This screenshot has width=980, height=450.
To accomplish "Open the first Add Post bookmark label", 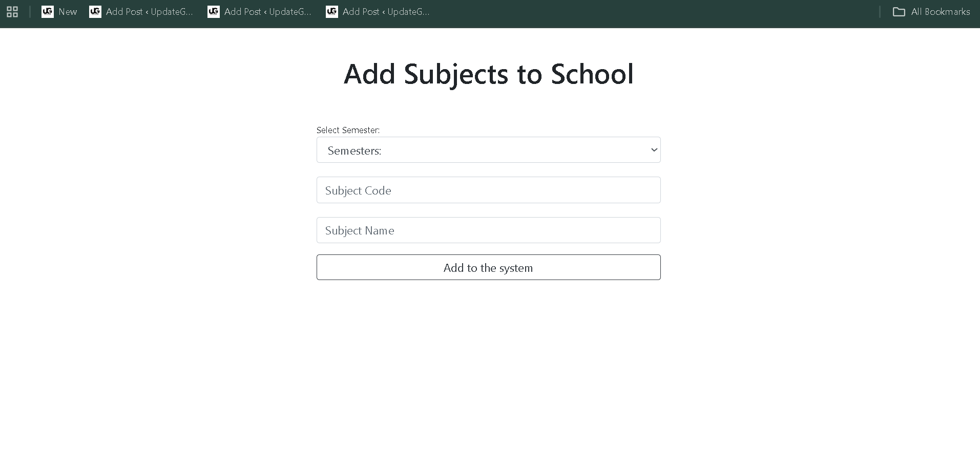I will (x=149, y=12).
